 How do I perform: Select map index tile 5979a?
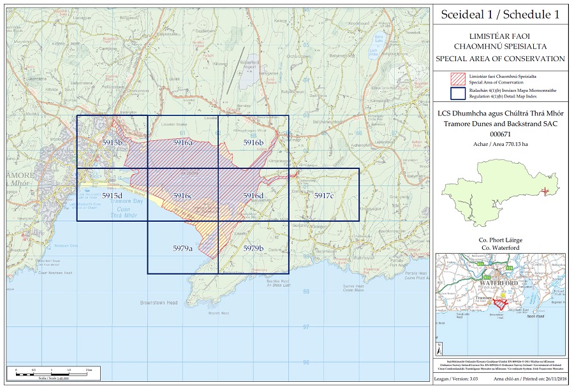[x=182, y=248]
